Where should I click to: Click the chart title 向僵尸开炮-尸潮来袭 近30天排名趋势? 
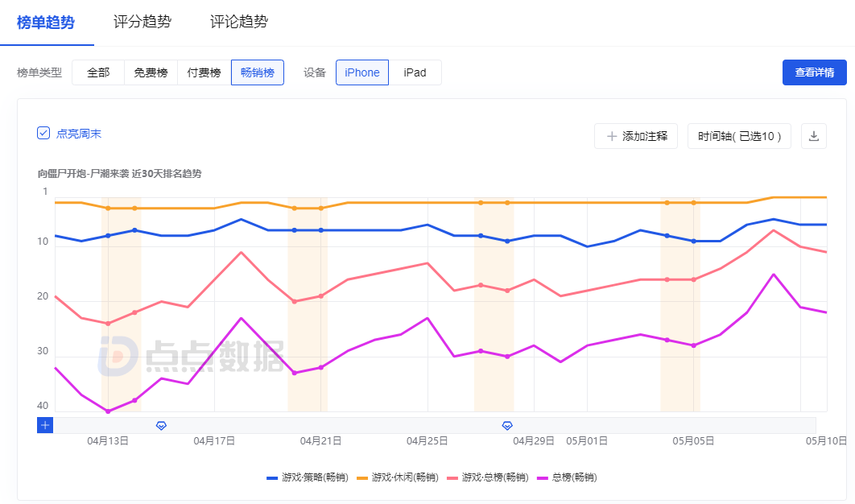119,173
